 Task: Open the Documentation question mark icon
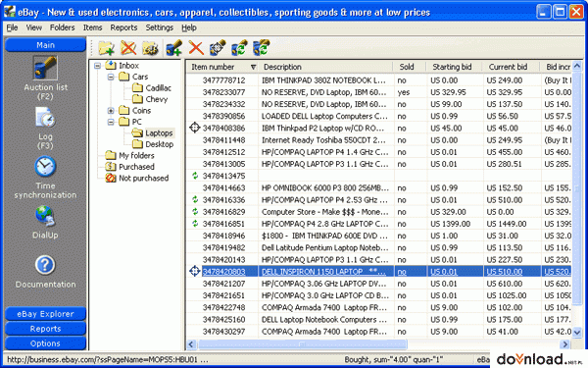pos(45,265)
